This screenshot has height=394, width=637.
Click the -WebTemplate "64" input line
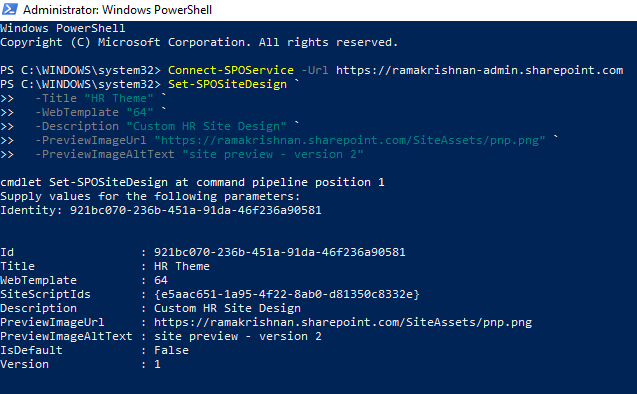[x=95, y=112]
